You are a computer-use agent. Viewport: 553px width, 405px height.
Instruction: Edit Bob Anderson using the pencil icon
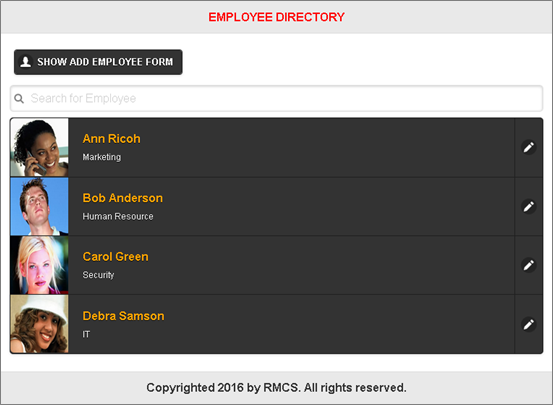(x=528, y=206)
